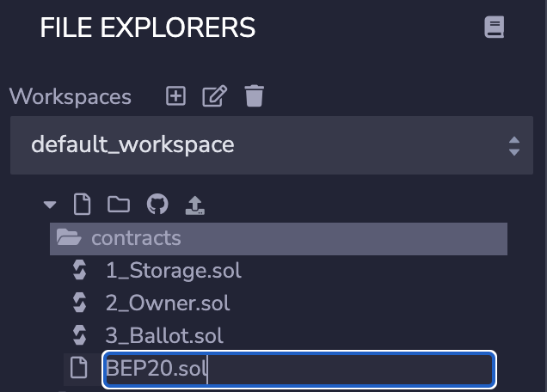Click the FILE EXPLORERS panel title

click(x=147, y=28)
